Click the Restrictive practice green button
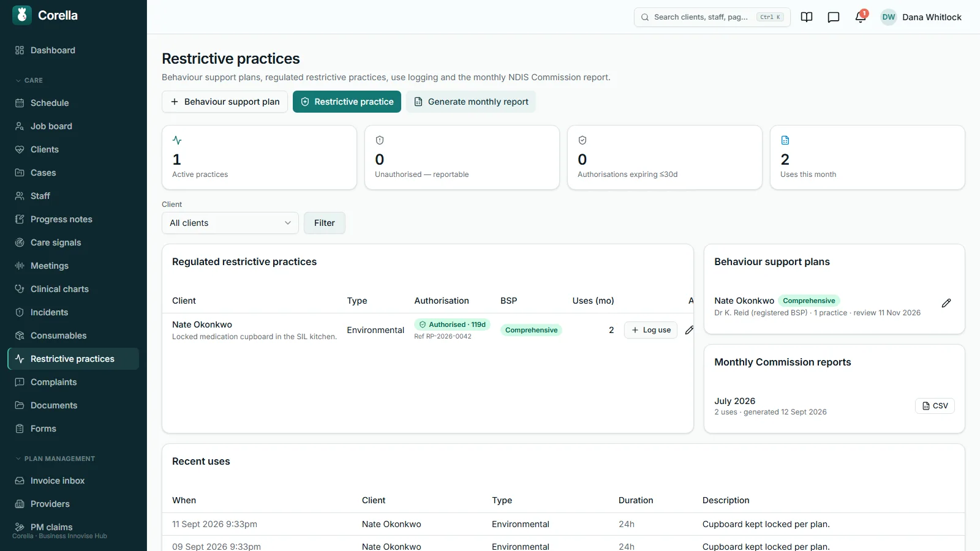The height and width of the screenshot is (551, 980). click(347, 102)
